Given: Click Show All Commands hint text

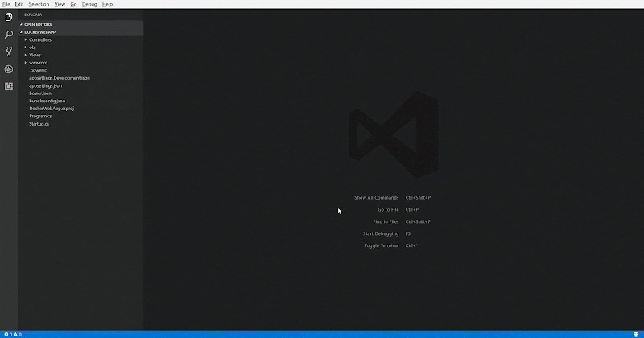Looking at the screenshot, I should pos(376,197).
